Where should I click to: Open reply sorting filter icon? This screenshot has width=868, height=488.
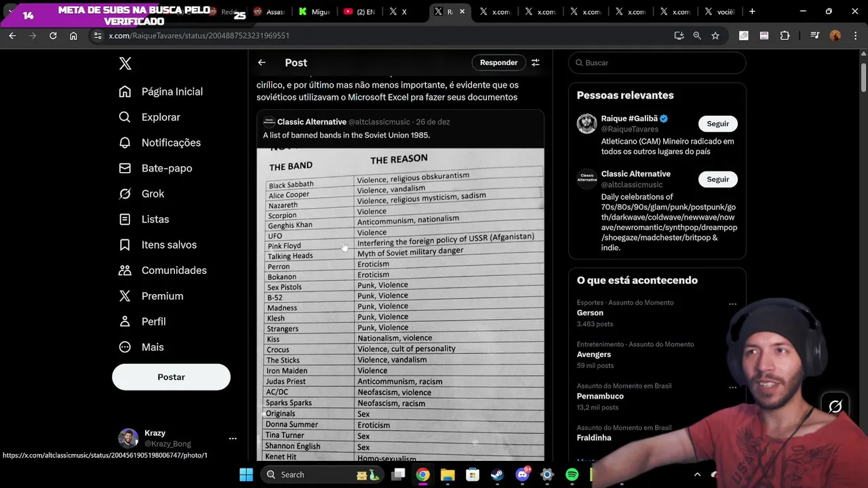[536, 62]
